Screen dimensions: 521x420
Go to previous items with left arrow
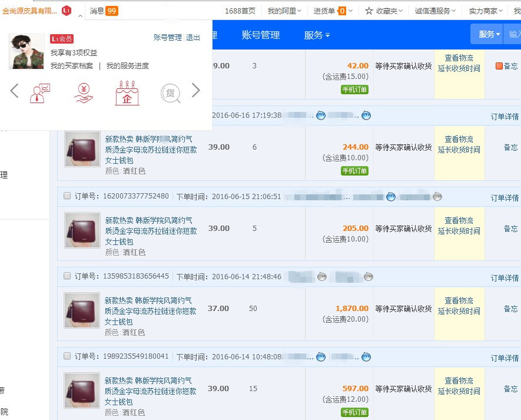14,91
